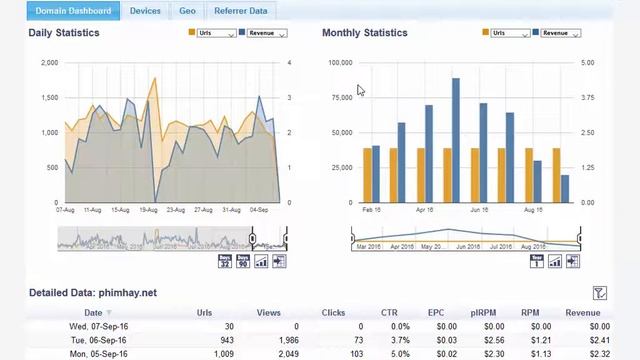Click orange swatch in Monthly Statistics legend

[486, 32]
